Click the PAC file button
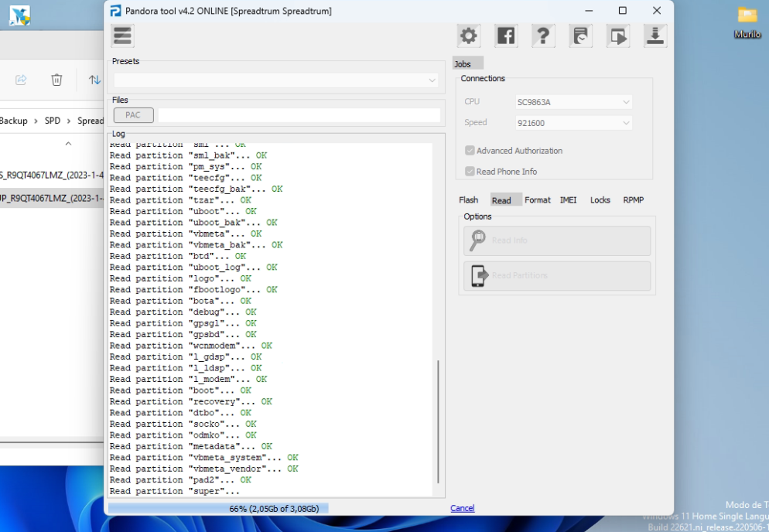 pos(133,115)
